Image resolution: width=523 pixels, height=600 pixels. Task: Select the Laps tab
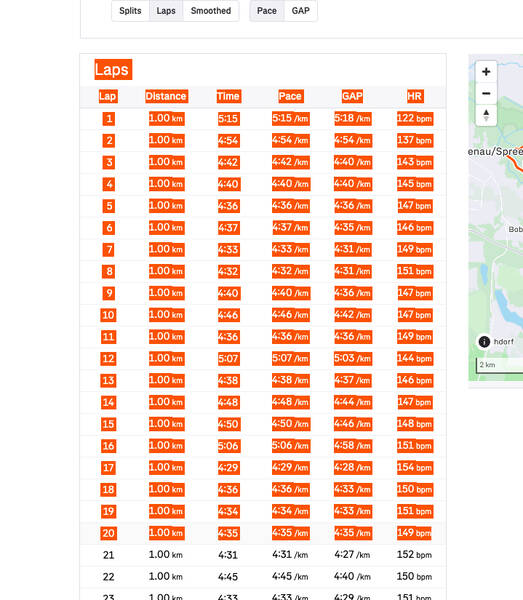[x=166, y=11]
